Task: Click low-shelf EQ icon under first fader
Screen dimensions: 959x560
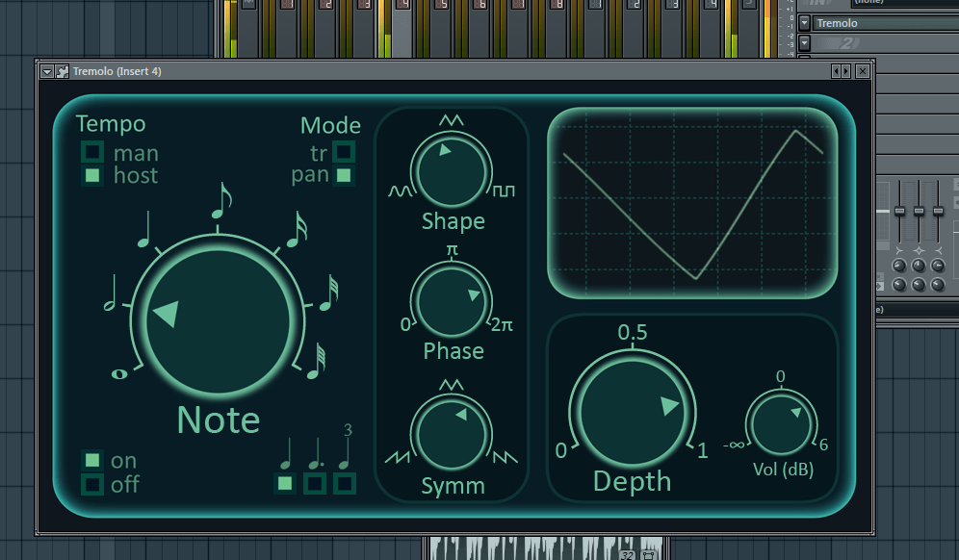Action: click(x=899, y=251)
